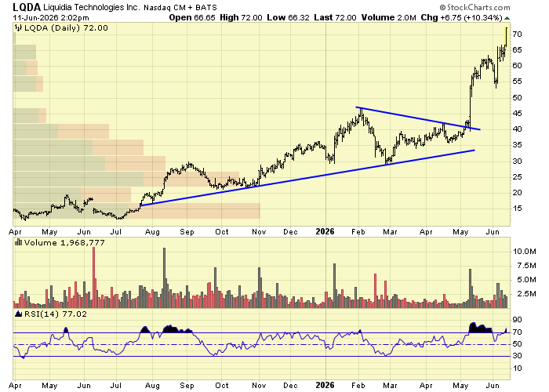Click the 7.5M volume axis label
Screen dimensions: 549x392
(x=526, y=266)
